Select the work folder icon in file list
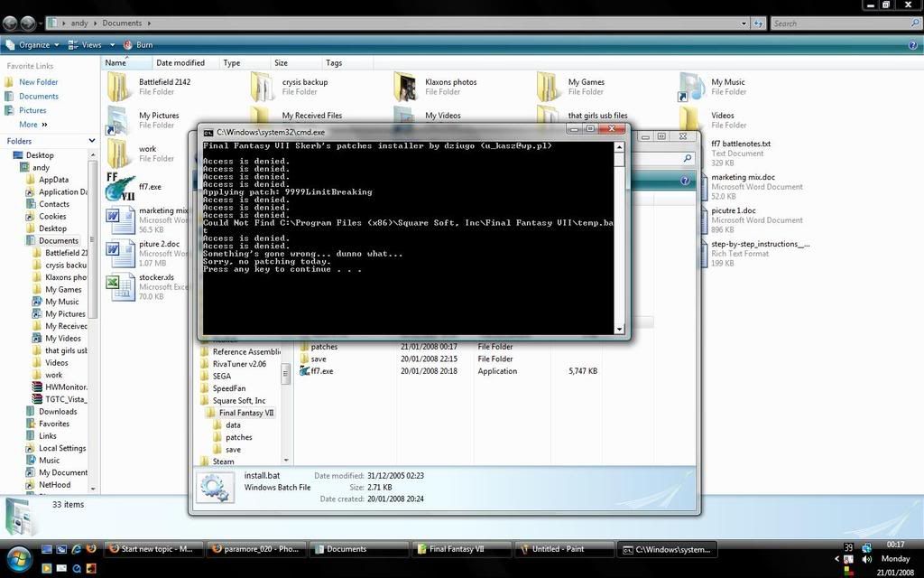 pos(118,153)
